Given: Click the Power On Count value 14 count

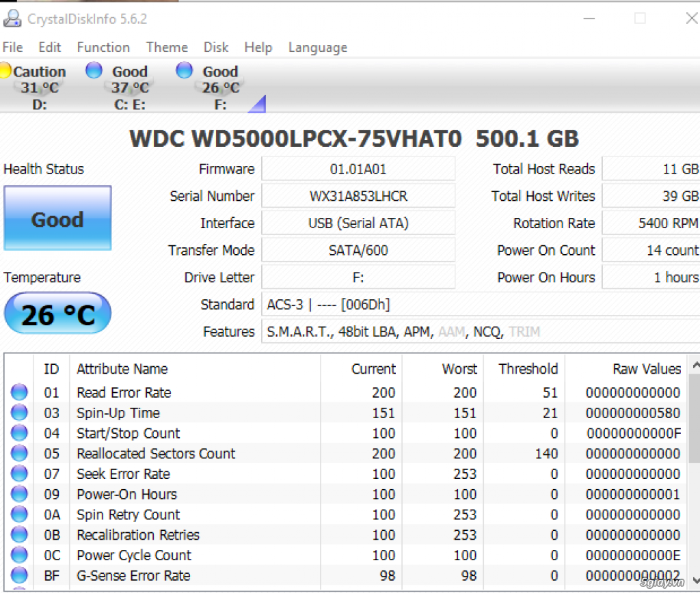Looking at the screenshot, I should 651,250.
